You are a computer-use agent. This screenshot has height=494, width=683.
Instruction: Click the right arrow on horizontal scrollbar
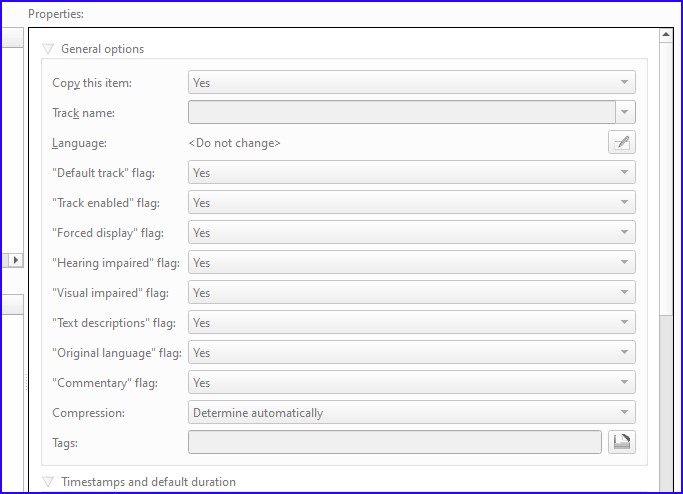[15, 260]
